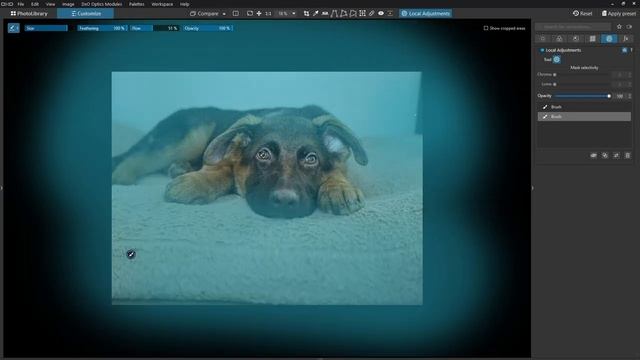Click Apply preset button
The height and width of the screenshot is (360, 640).
(x=618, y=13)
